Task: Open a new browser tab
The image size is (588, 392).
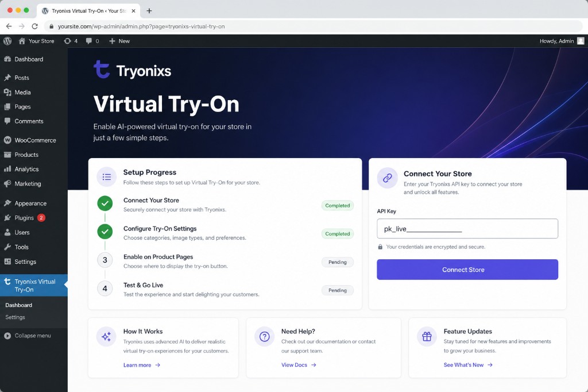Action: coord(149,11)
